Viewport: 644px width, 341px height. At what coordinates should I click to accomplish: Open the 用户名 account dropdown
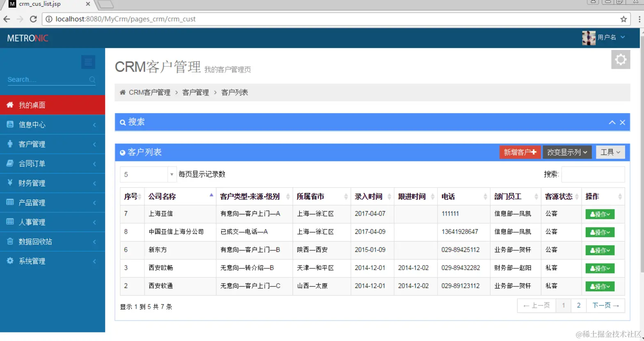pyautogui.click(x=604, y=38)
